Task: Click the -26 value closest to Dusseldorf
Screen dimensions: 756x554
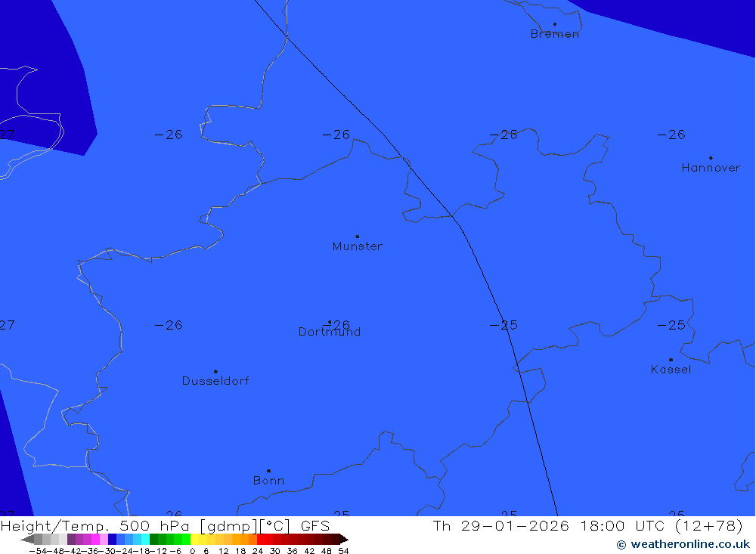Action: point(169,326)
